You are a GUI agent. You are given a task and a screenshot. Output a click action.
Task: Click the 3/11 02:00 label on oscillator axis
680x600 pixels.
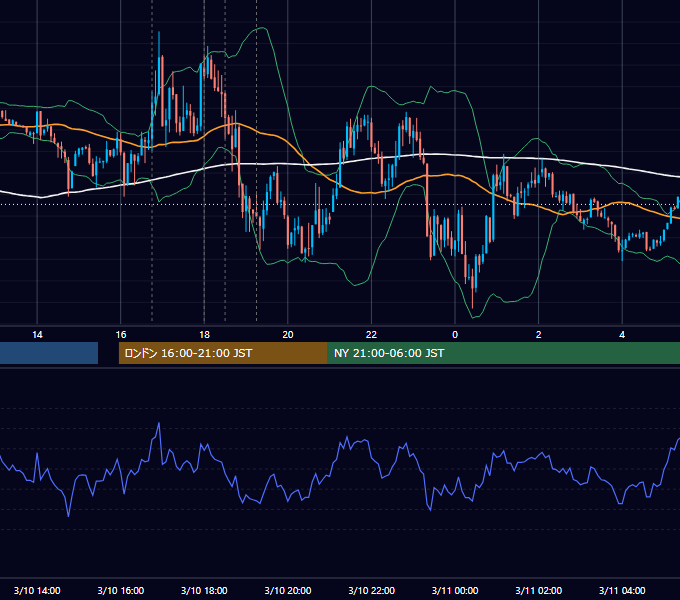coord(539,590)
